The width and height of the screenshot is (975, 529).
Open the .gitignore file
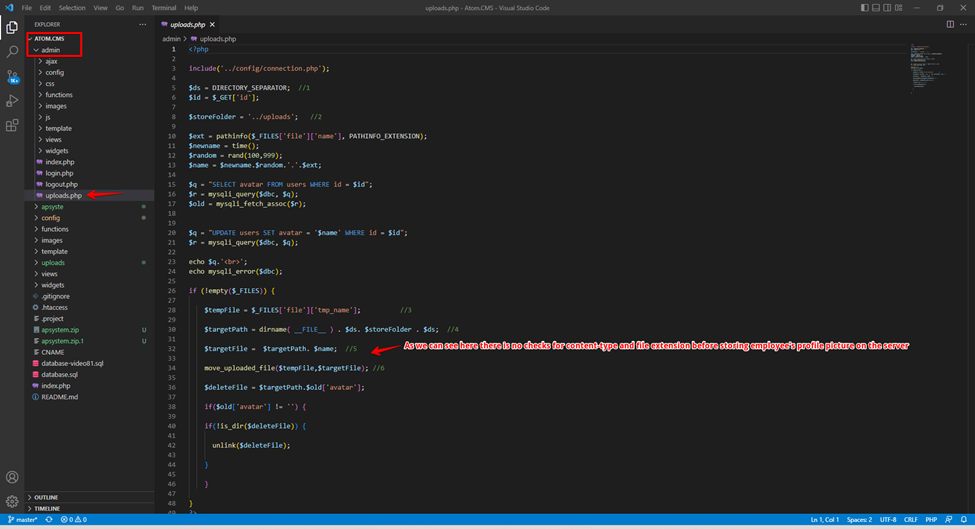coord(89,296)
